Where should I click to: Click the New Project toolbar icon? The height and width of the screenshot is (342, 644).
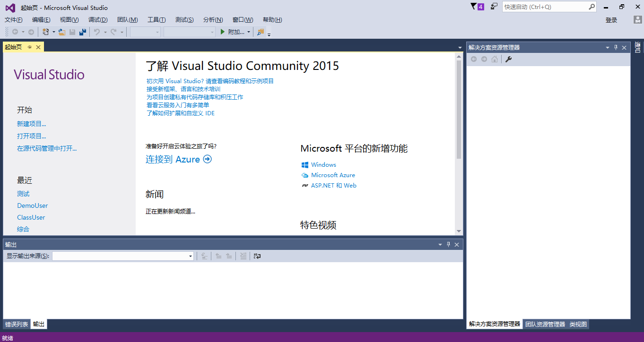(46, 32)
